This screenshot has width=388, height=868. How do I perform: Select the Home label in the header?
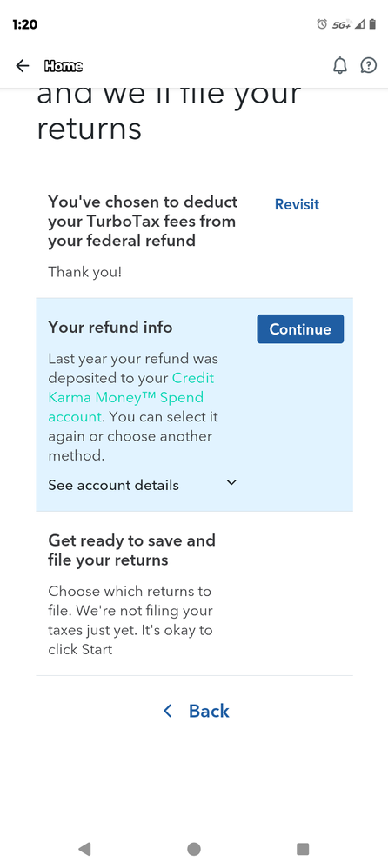point(64,66)
